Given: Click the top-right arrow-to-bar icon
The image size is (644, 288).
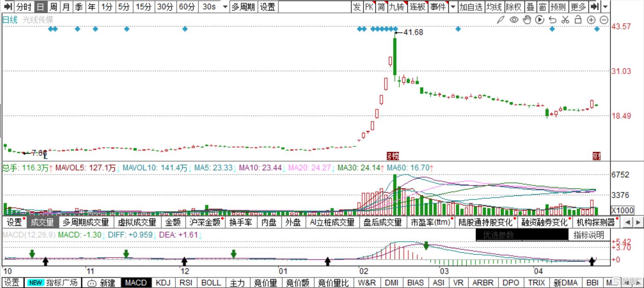Looking at the screenshot, I should [595, 7].
